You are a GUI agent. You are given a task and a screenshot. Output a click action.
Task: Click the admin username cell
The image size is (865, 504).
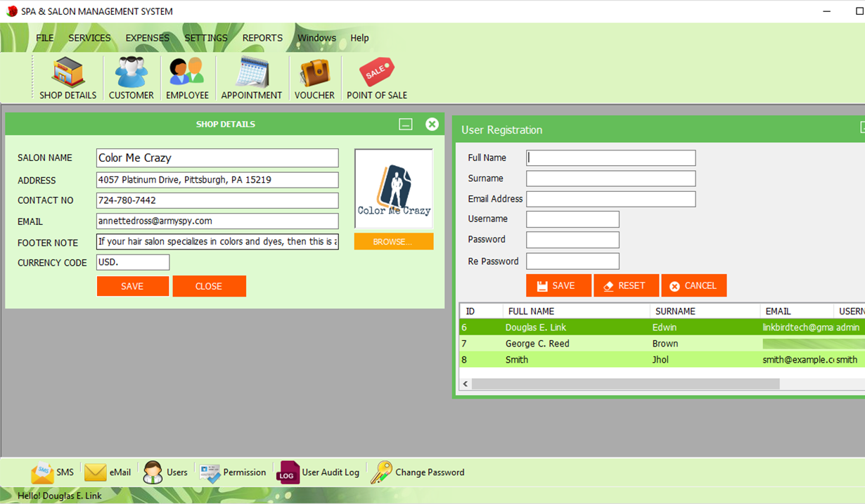(849, 328)
